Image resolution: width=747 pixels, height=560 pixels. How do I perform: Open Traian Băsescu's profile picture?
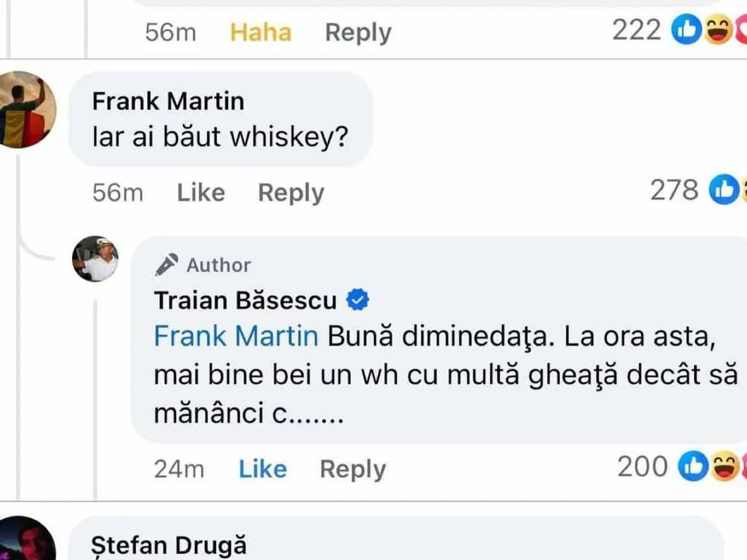tap(95, 259)
